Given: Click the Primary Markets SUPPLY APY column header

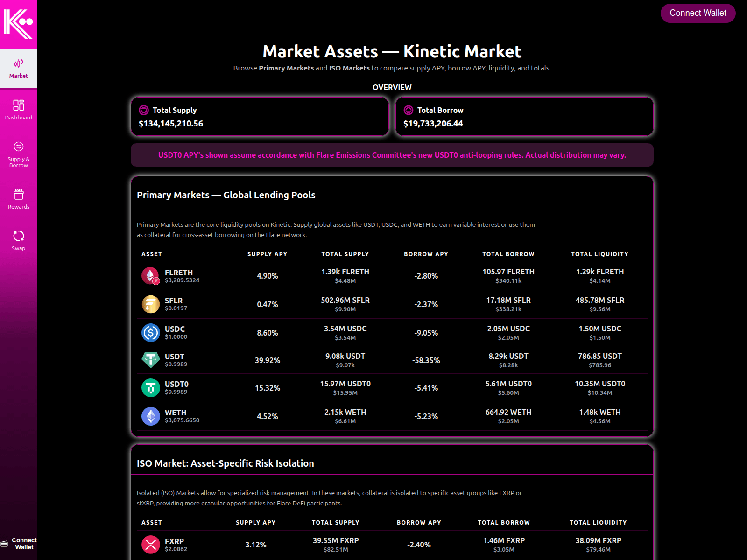Looking at the screenshot, I should (268, 254).
